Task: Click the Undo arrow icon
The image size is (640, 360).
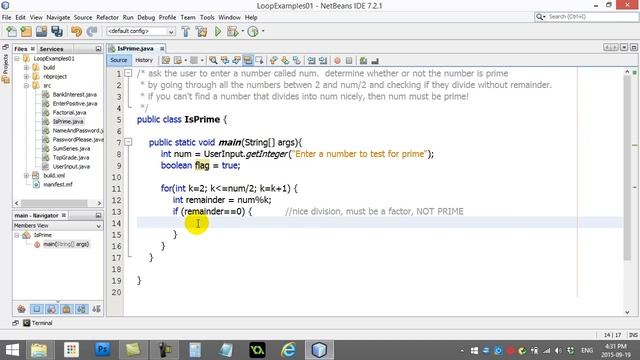Action: point(76,31)
